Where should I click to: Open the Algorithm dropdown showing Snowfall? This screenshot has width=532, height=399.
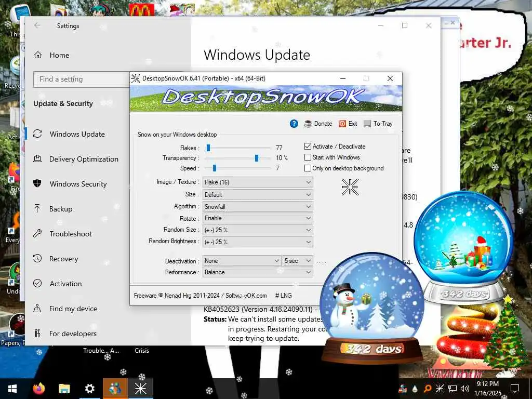point(258,206)
